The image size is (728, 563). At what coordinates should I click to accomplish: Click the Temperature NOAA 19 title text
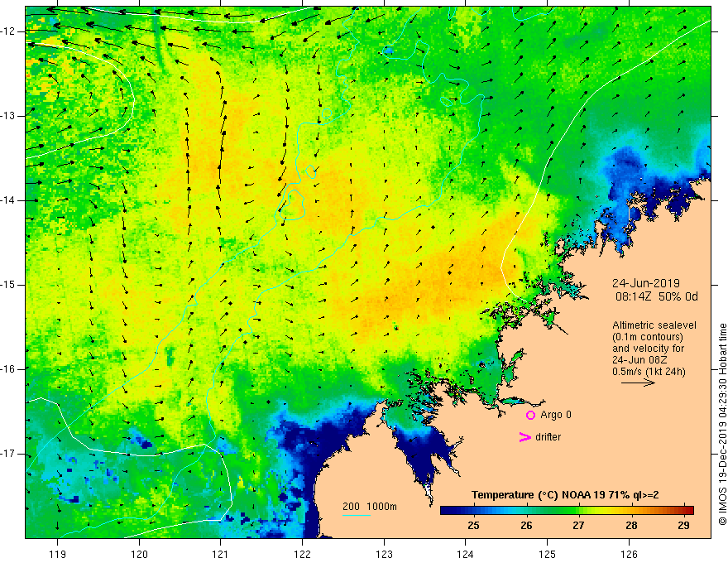pos(565,495)
